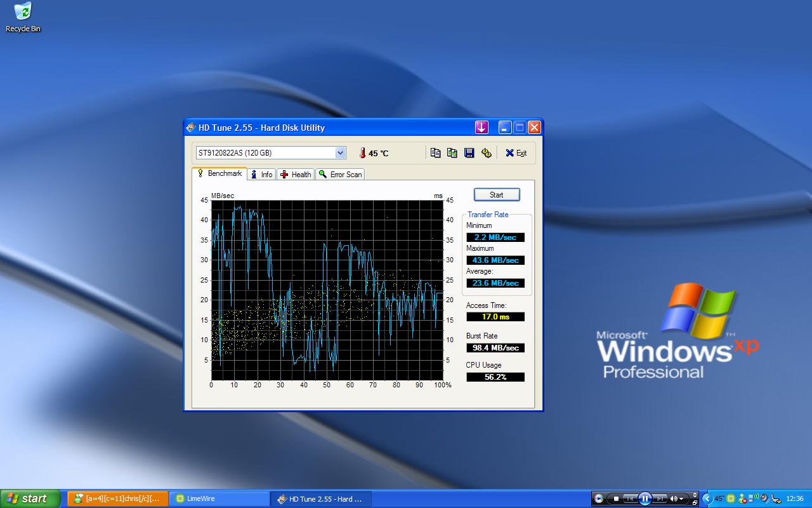This screenshot has height=508, width=812.
Task: Click the save screenshot floppy icon
Action: (469, 153)
